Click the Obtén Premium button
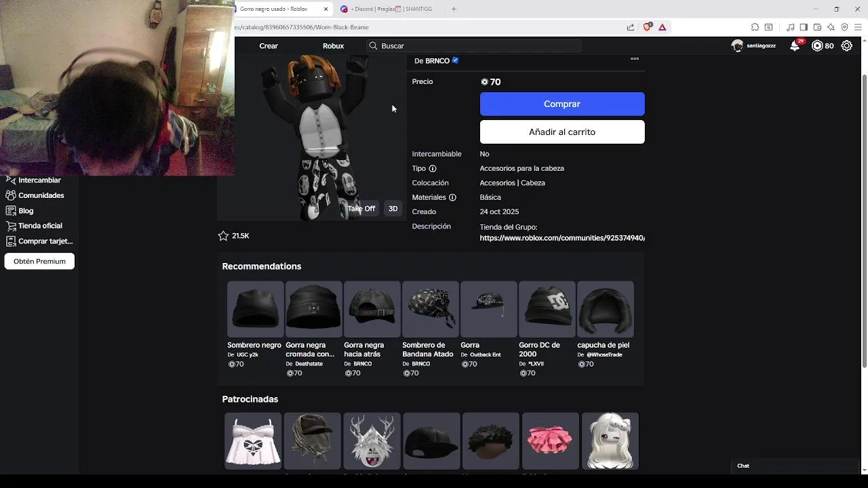 (39, 261)
